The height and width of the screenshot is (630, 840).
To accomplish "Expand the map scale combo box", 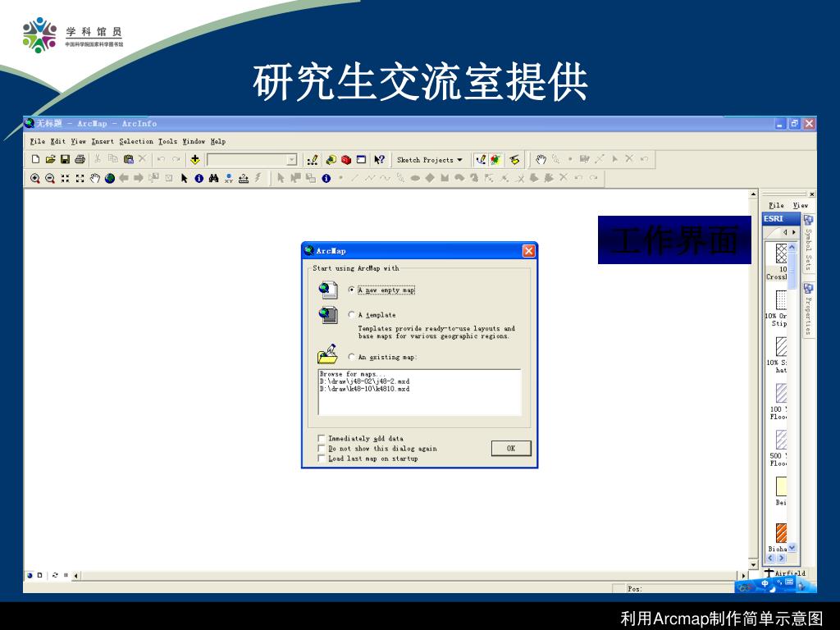I will pos(291,160).
